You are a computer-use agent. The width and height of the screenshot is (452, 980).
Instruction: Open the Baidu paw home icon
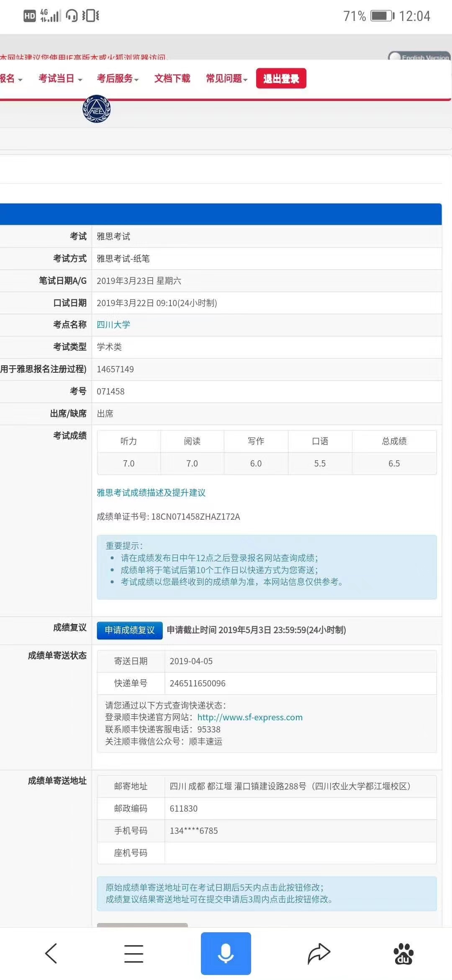click(x=403, y=954)
